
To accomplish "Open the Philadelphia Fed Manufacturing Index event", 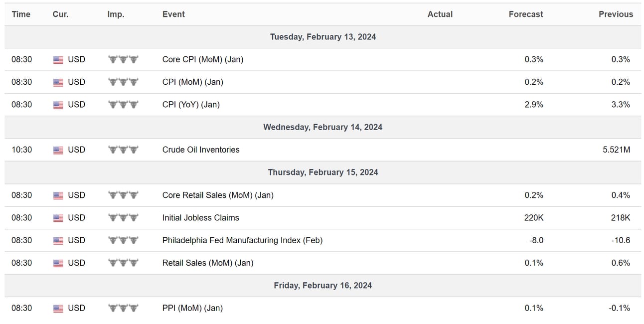I will tap(242, 240).
